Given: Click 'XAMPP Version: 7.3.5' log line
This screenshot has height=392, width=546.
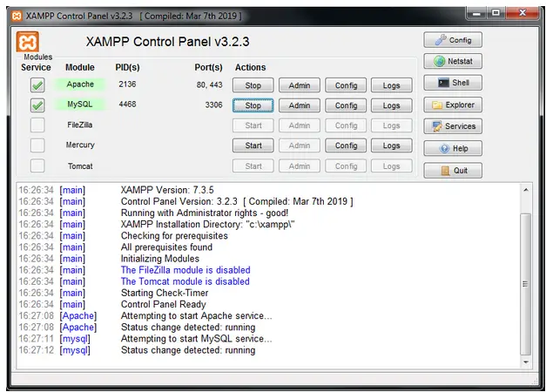Looking at the screenshot, I should [x=167, y=190].
